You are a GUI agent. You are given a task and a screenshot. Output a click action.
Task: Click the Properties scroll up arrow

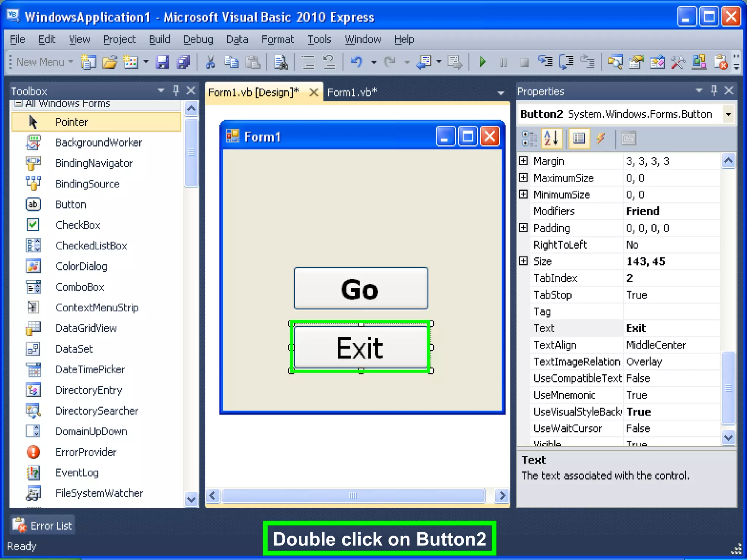click(728, 161)
